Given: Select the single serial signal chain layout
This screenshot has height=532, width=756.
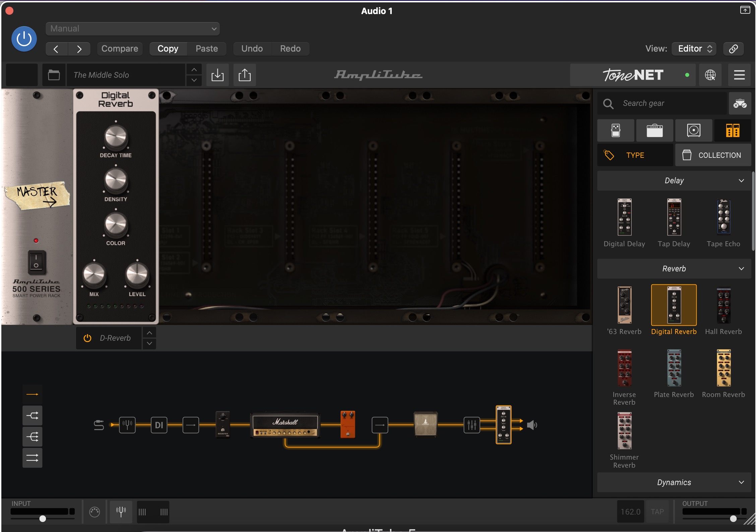Looking at the screenshot, I should coord(32,395).
